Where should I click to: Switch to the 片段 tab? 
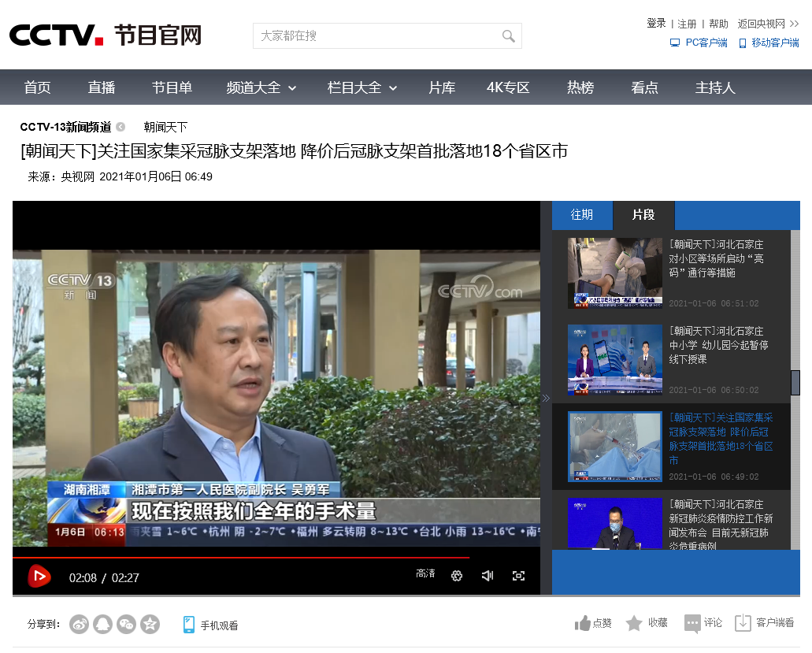643,215
